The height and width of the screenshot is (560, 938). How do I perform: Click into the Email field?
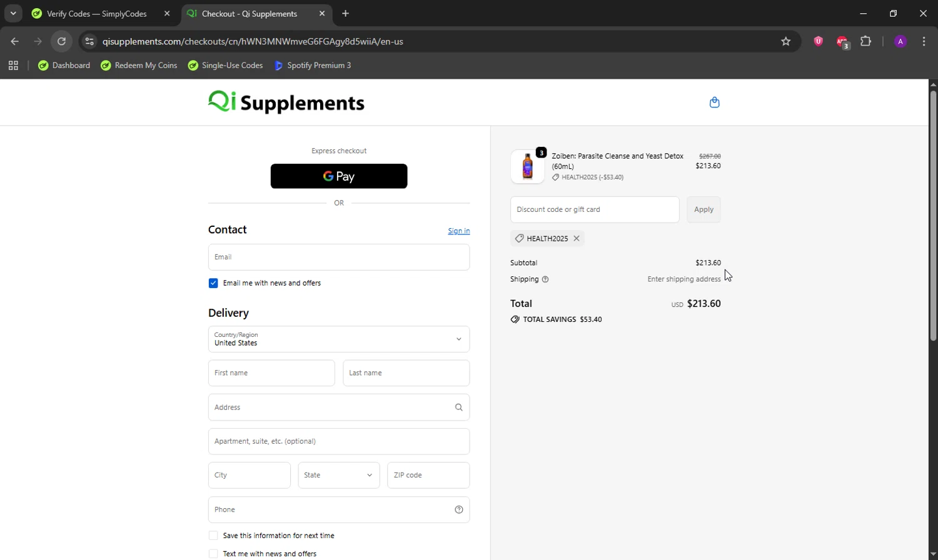coord(339,257)
